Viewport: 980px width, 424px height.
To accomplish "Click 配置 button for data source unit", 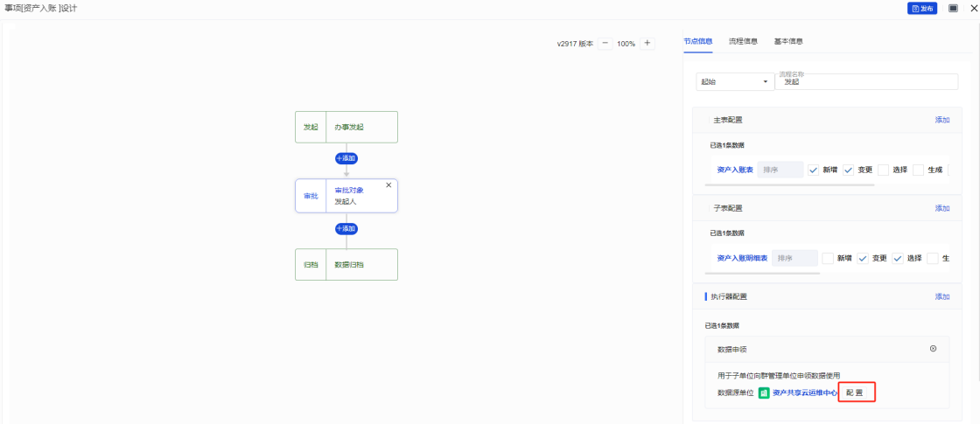I will [857, 393].
